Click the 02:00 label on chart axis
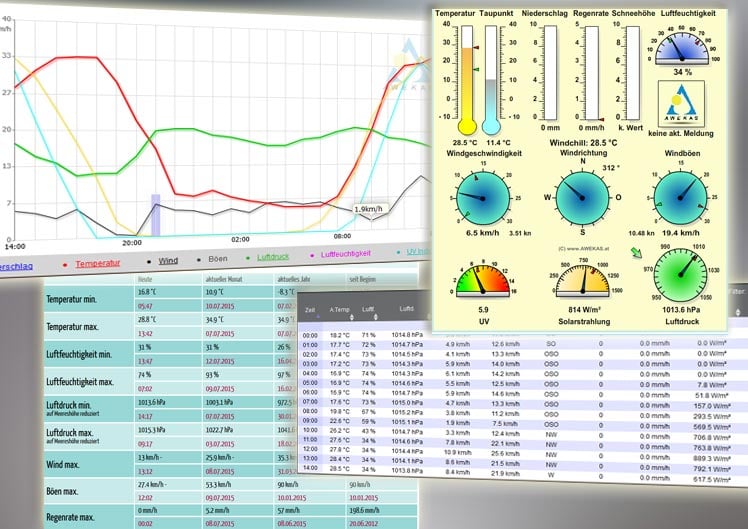 [240, 239]
